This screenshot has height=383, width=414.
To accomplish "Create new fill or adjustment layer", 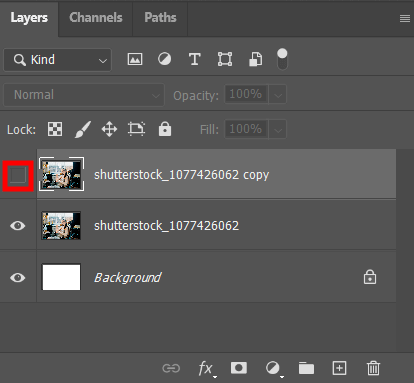I will click(x=274, y=369).
